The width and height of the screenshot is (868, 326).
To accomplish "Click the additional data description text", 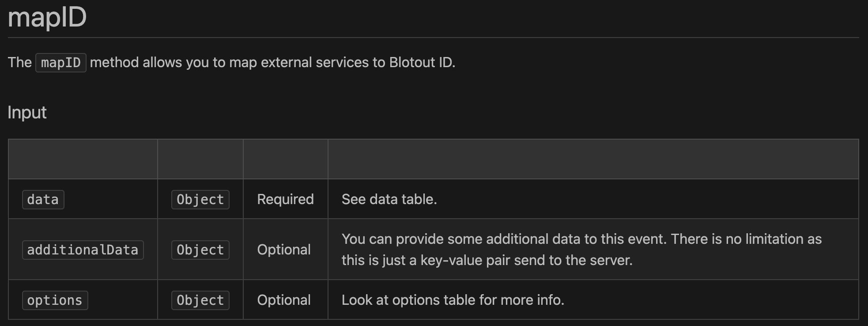I will click(x=581, y=250).
